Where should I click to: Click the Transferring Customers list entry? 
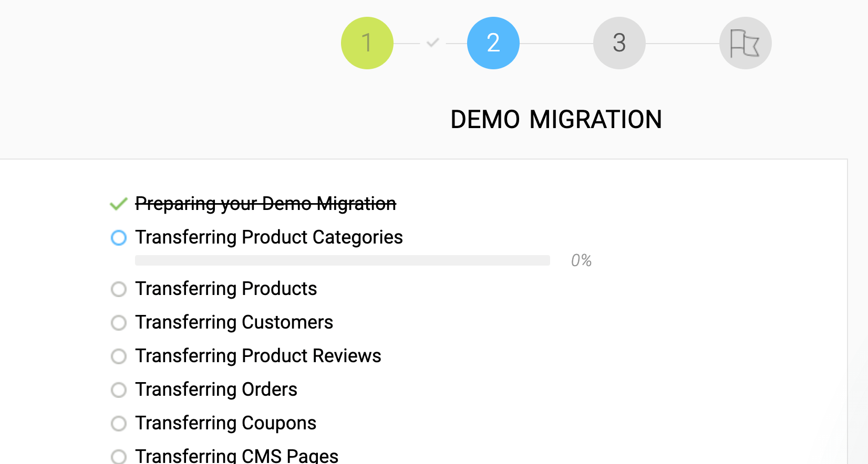[234, 322]
